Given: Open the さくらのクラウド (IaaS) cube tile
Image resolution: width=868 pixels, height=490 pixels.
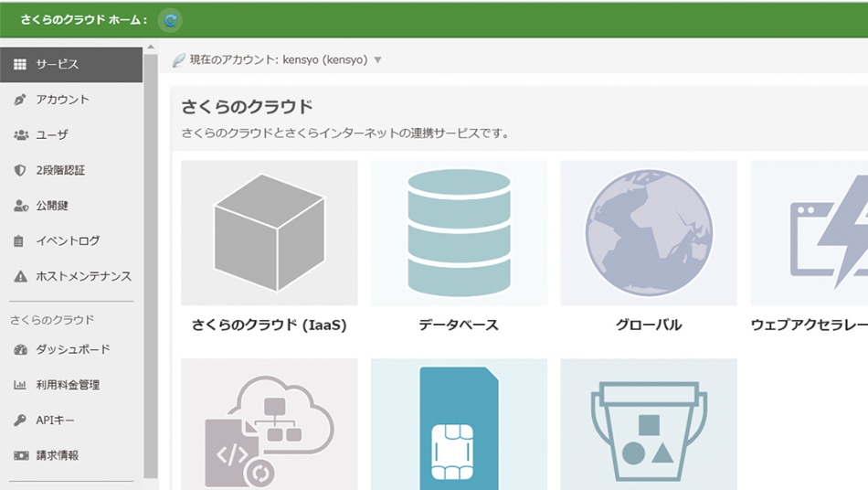Looking at the screenshot, I should click(x=269, y=232).
